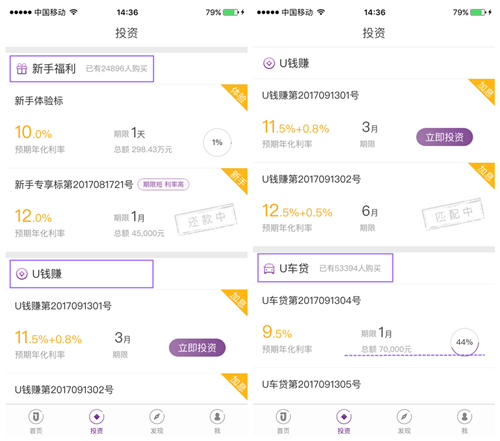
Task: Tap the right screen's U钱赚 header icon
Action: pyautogui.click(x=269, y=63)
